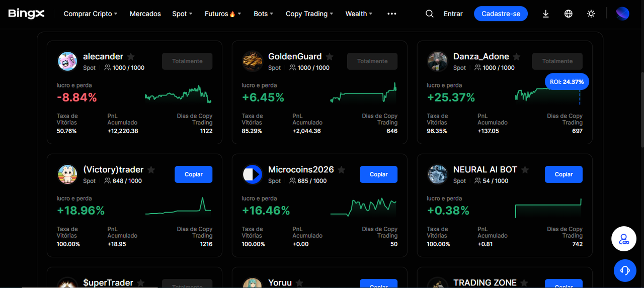Image resolution: width=644 pixels, height=288 pixels.
Task: Favorite alecander with the star
Action: pos(131,57)
